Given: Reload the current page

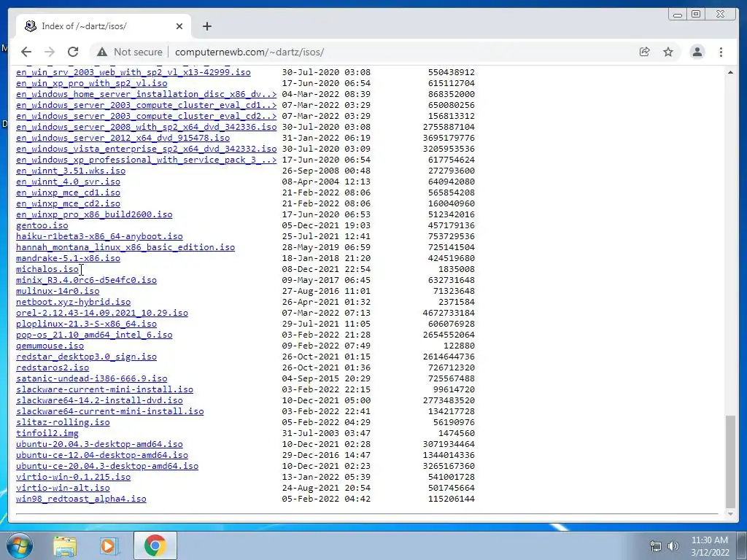Looking at the screenshot, I should [73, 52].
